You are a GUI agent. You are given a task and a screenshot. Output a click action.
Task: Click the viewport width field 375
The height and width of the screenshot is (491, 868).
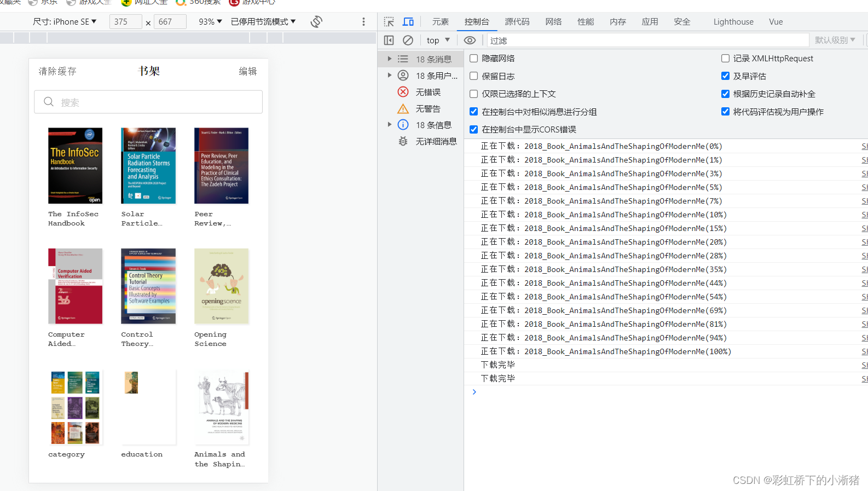point(125,22)
